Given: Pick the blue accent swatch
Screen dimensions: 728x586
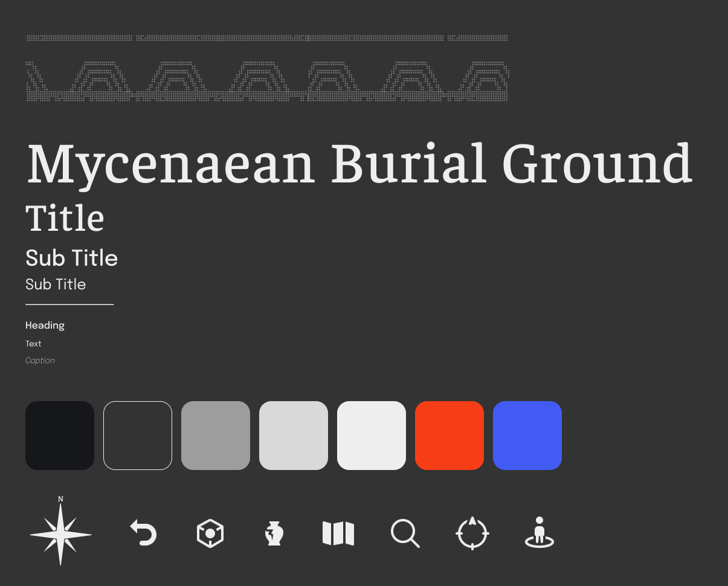Looking at the screenshot, I should coord(527,435).
